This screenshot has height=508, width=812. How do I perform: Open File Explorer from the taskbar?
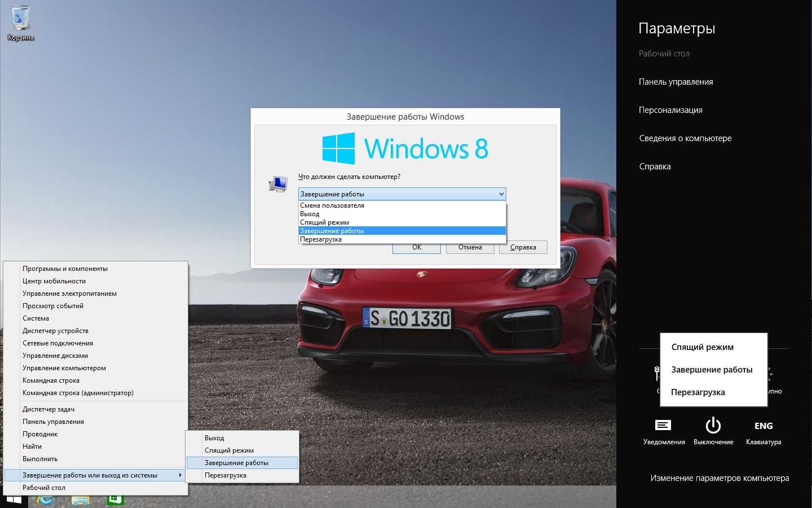point(80,500)
